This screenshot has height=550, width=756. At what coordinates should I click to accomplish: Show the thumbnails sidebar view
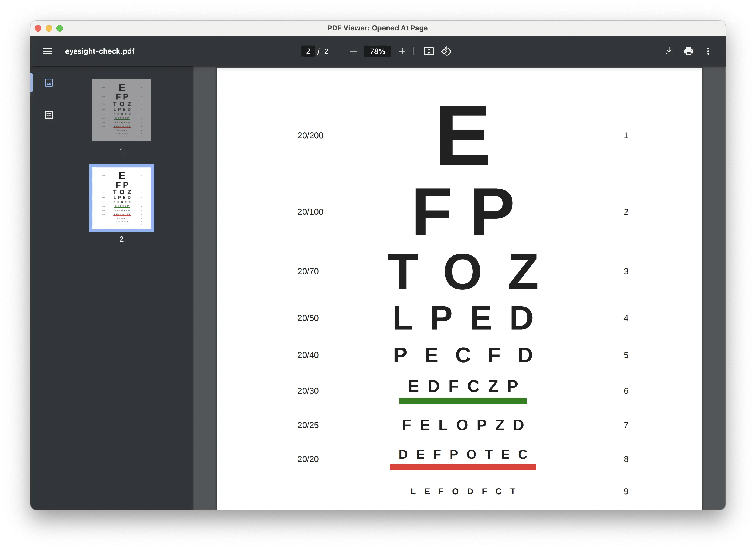[x=49, y=82]
